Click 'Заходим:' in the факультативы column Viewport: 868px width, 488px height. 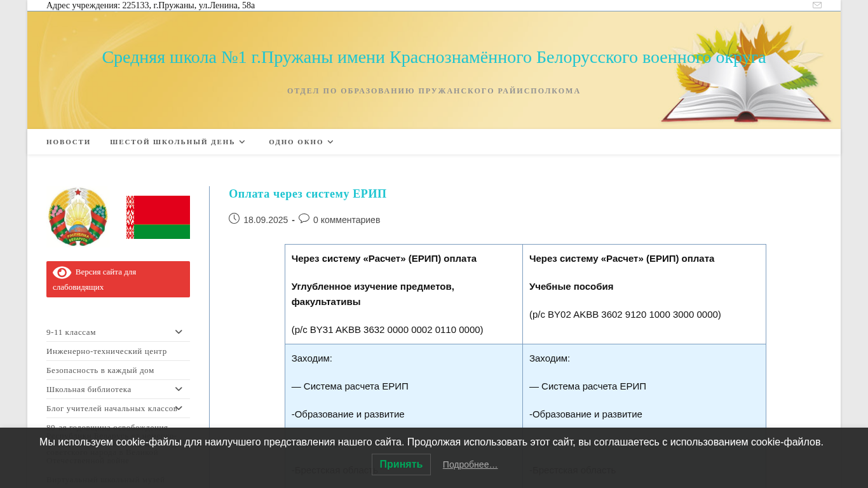312,358
